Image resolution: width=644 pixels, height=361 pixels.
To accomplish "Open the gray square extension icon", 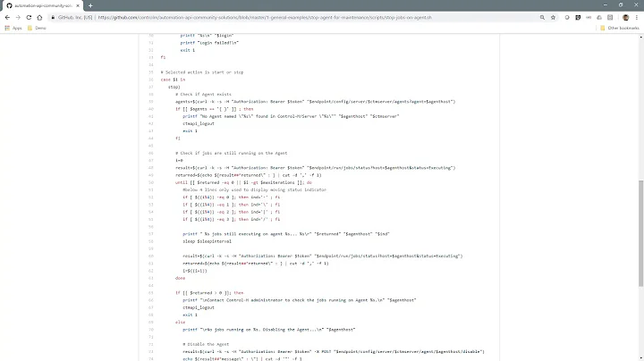I will [610, 17].
